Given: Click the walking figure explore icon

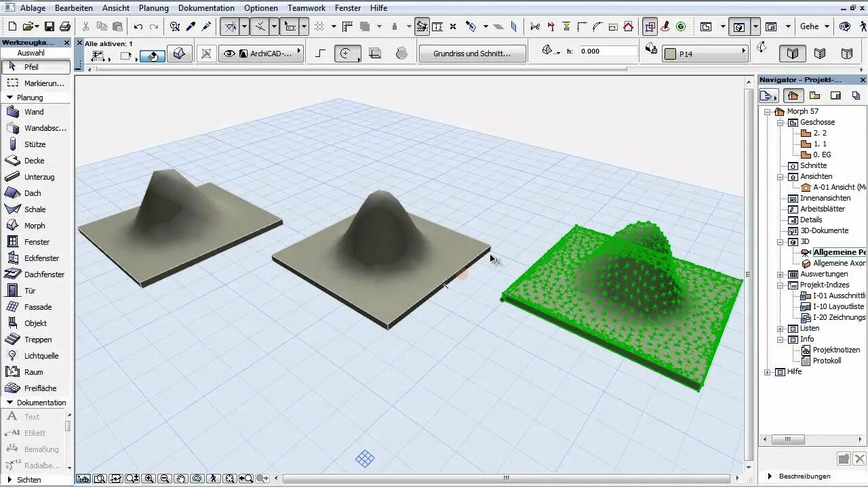Looking at the screenshot, I should (x=214, y=479).
